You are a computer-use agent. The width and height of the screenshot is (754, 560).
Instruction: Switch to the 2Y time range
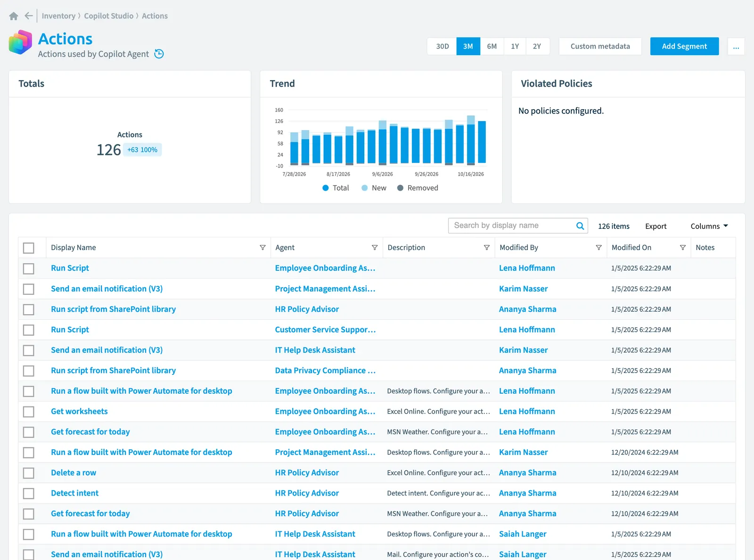pos(537,46)
